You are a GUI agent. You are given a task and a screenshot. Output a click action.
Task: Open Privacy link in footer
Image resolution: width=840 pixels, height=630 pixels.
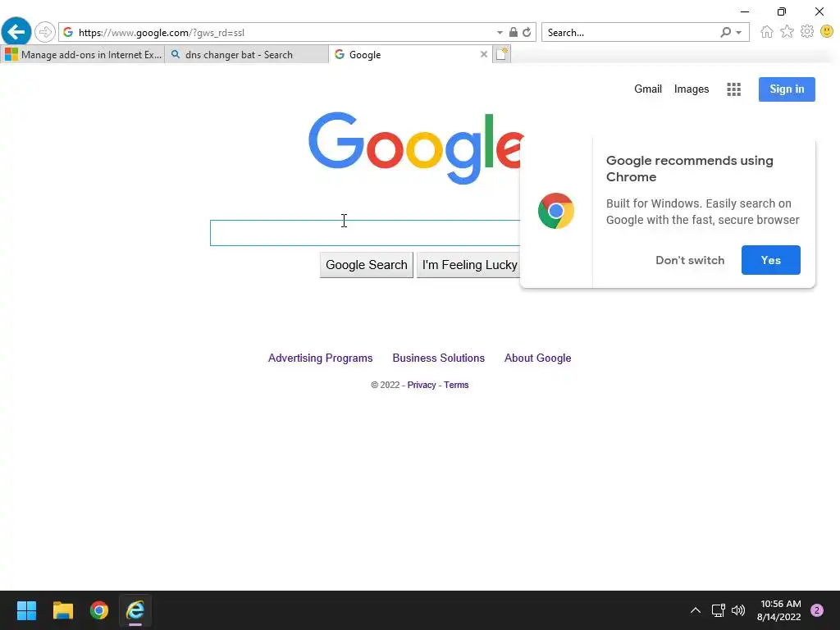[x=422, y=385]
